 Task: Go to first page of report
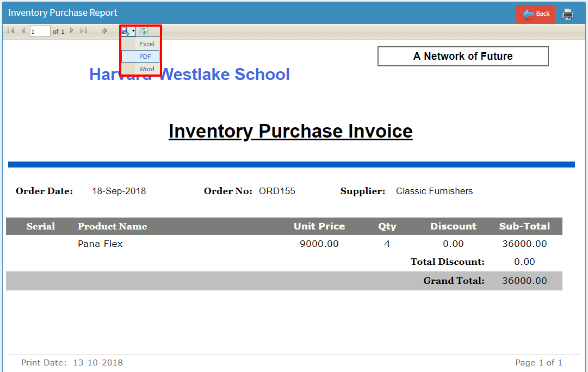pos(10,31)
